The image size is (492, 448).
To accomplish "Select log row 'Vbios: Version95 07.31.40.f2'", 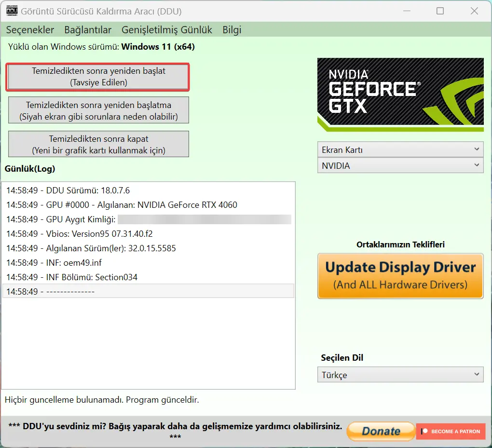I will point(148,234).
